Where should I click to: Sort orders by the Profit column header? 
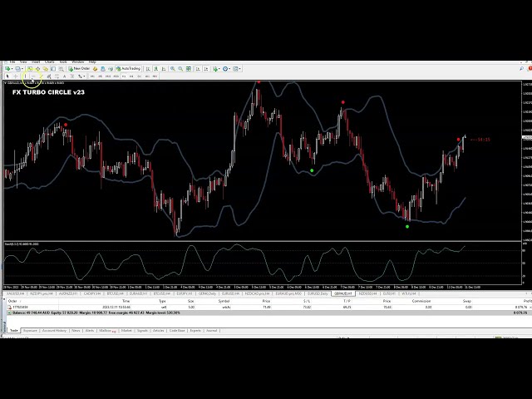(525, 301)
